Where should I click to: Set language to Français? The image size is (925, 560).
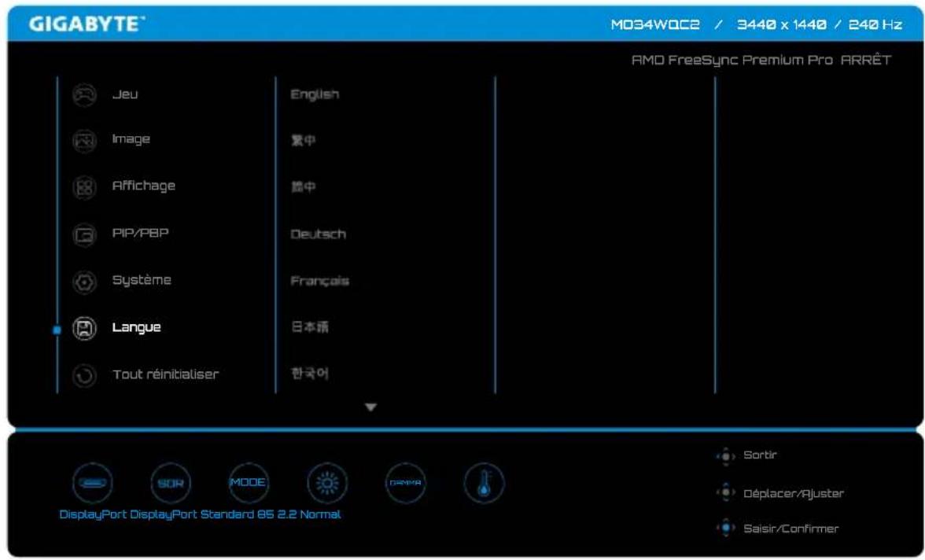point(319,281)
